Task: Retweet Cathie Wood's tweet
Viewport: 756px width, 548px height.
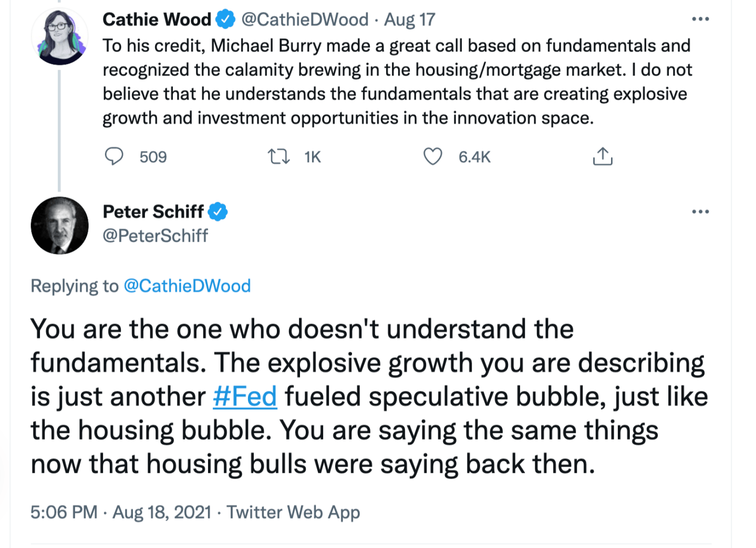Action: pos(278,157)
